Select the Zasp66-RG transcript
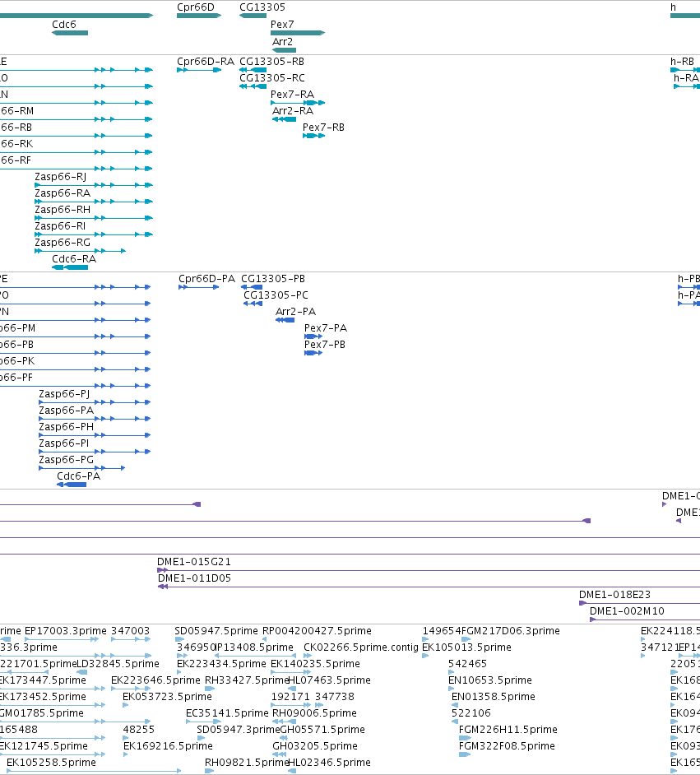This screenshot has width=700, height=775. [80, 251]
